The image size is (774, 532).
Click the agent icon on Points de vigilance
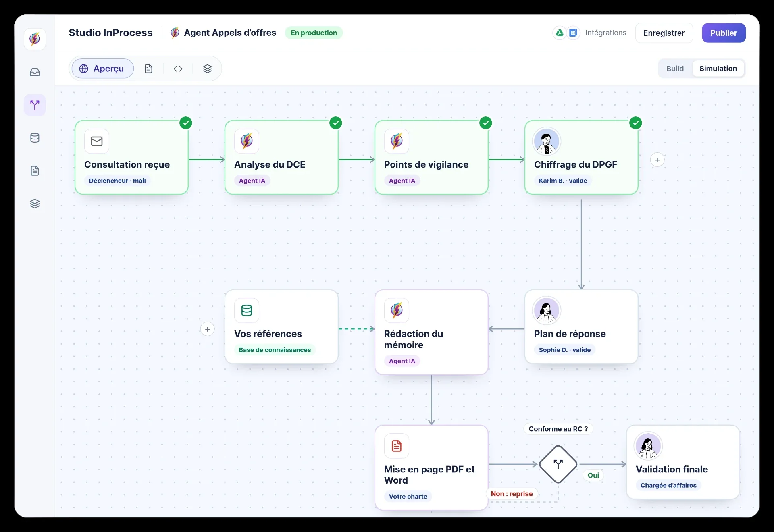(397, 141)
